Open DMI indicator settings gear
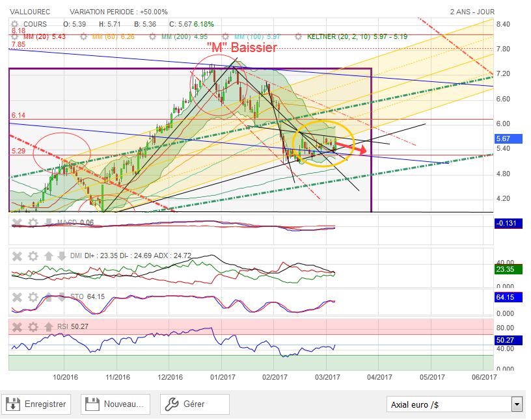The width and height of the screenshot is (531, 420). [33, 256]
